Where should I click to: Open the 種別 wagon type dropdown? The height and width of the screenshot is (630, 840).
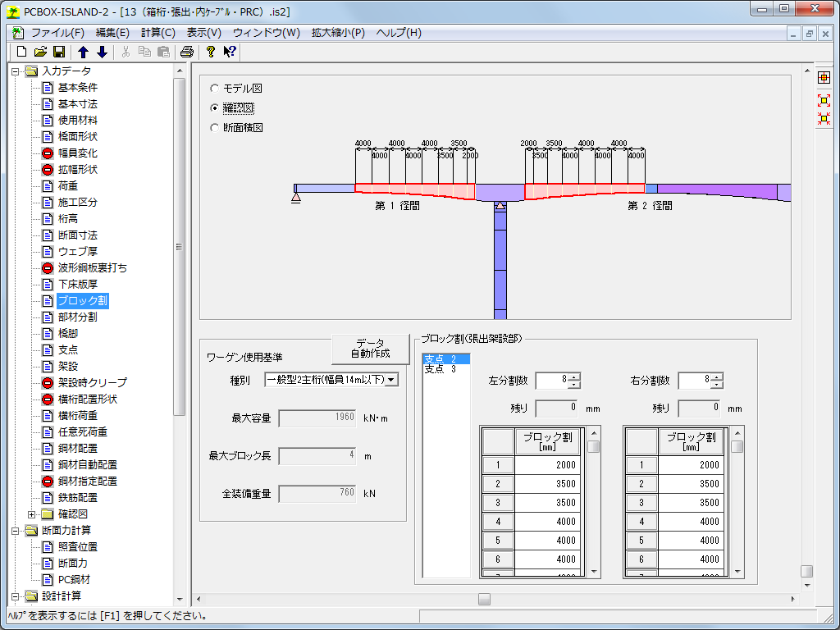(391, 379)
